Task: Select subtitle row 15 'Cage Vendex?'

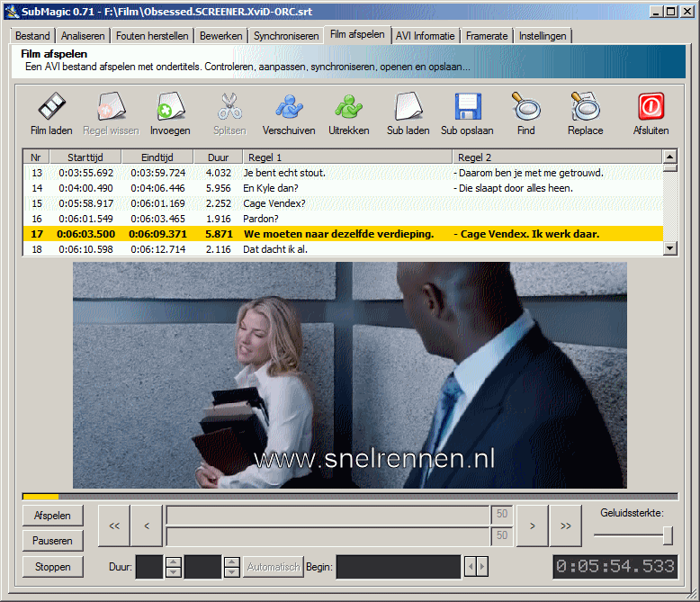Action: 343,203
